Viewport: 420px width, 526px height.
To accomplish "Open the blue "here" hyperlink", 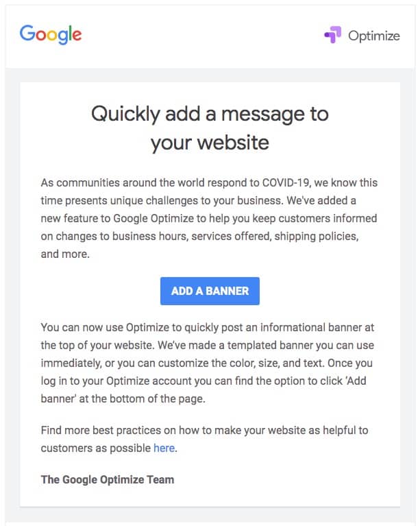I will tap(164, 448).
